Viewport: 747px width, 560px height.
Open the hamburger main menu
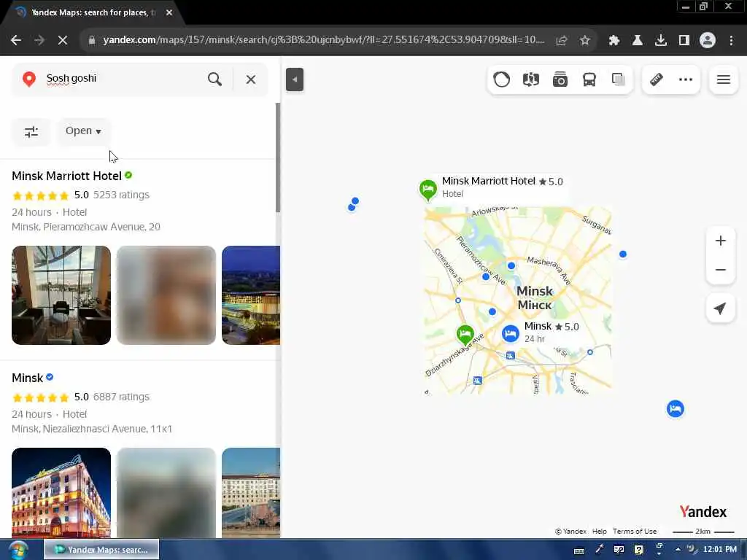723,79
